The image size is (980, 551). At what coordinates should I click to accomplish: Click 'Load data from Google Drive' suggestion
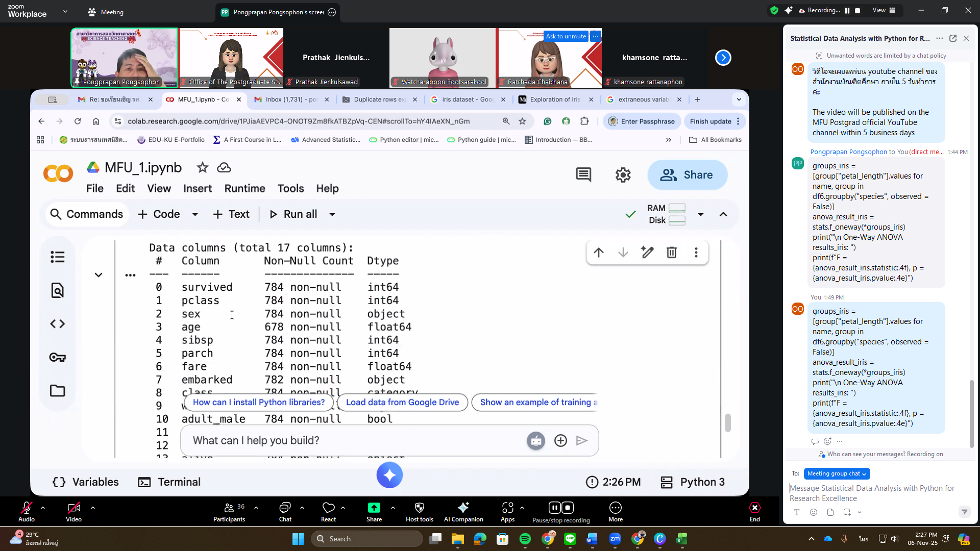[402, 403]
